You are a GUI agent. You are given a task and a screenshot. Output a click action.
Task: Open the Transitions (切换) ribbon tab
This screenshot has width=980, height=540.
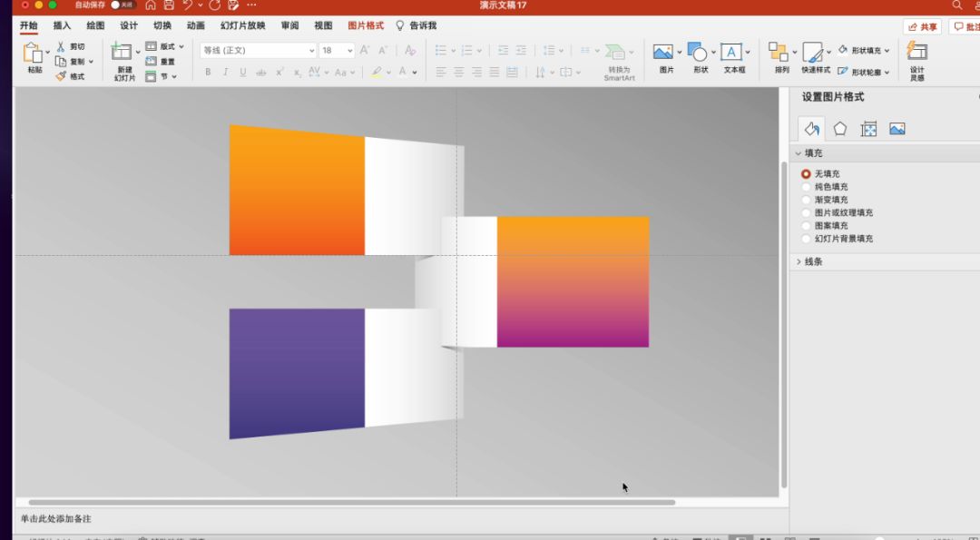pyautogui.click(x=162, y=25)
